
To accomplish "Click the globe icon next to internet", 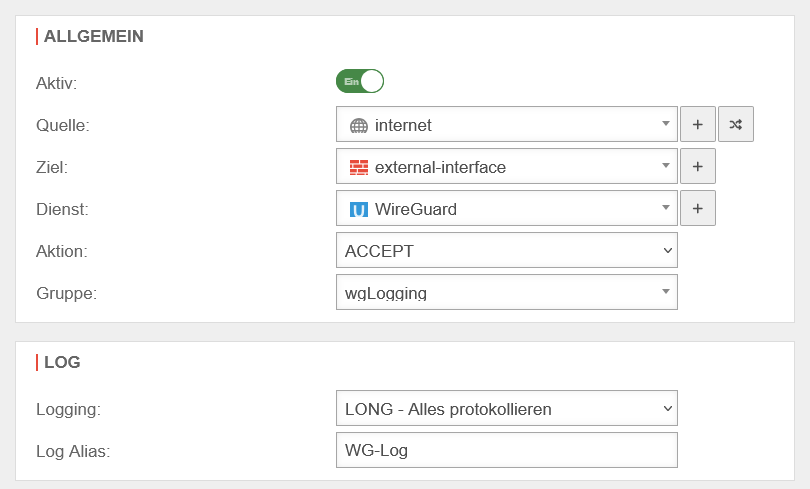I will tap(359, 126).
